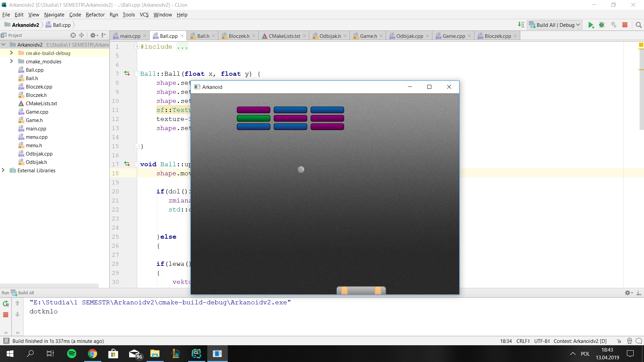Image resolution: width=644 pixels, height=362 pixels.
Task: Launch Spotify from the taskbar
Action: pos(71,354)
